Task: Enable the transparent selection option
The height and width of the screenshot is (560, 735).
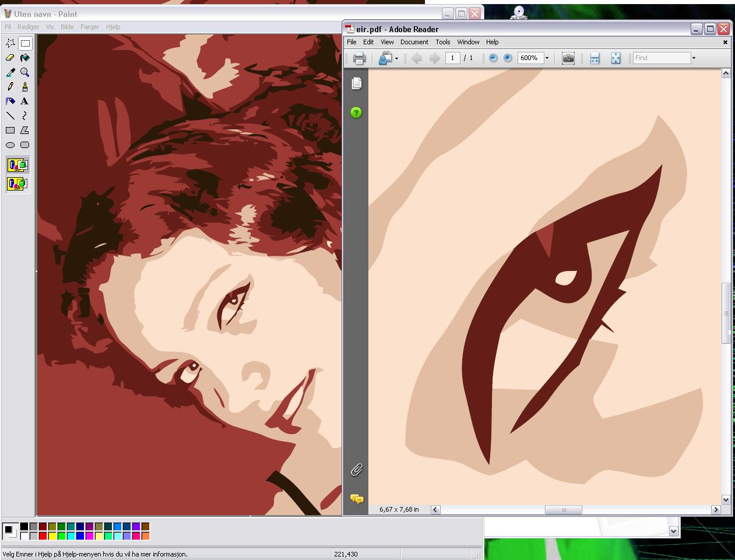Action: [17, 184]
